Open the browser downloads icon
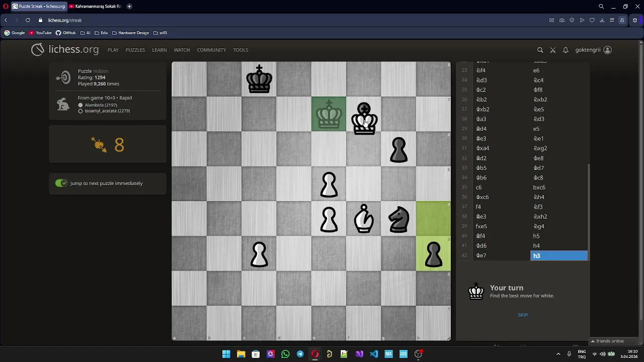Image resolution: width=644 pixels, height=362 pixels. pyautogui.click(x=602, y=20)
